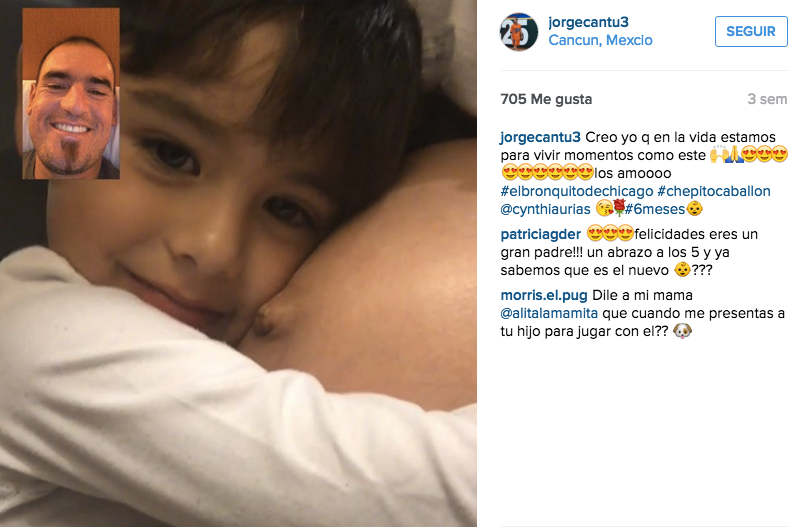Viewport: 799px width, 527px height.
Task: Click the baby emoji after #6meses
Action: (x=694, y=208)
